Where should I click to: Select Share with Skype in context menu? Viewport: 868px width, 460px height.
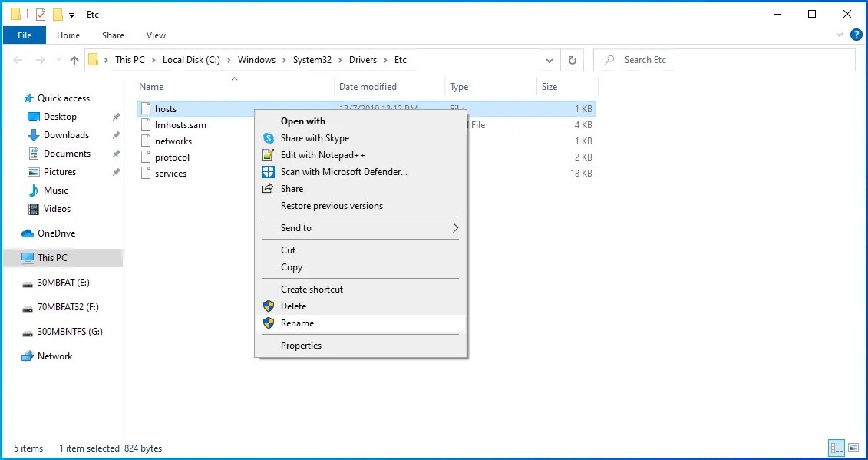pos(315,138)
